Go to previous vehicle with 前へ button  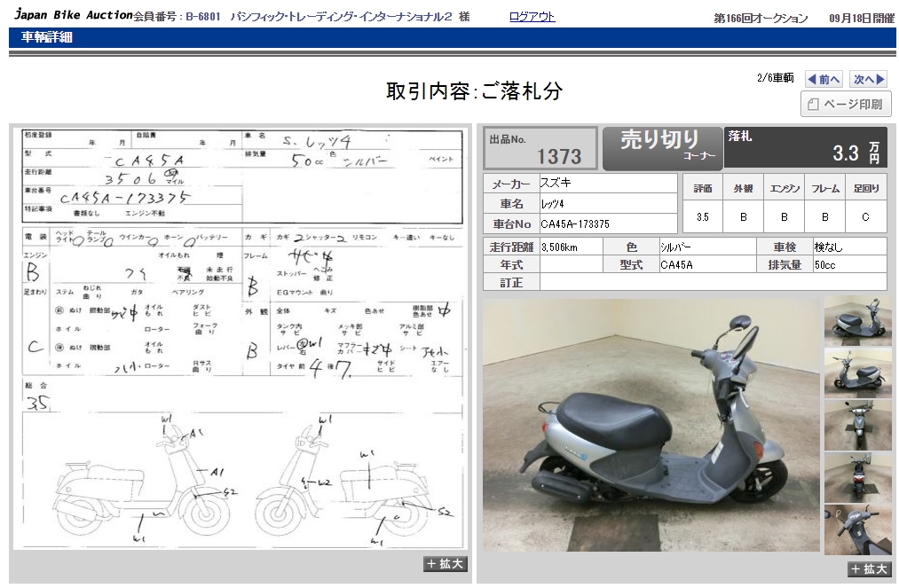click(x=824, y=79)
